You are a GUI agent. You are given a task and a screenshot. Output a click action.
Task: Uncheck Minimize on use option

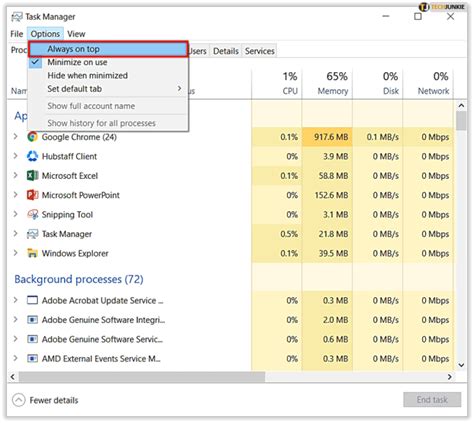coord(108,62)
